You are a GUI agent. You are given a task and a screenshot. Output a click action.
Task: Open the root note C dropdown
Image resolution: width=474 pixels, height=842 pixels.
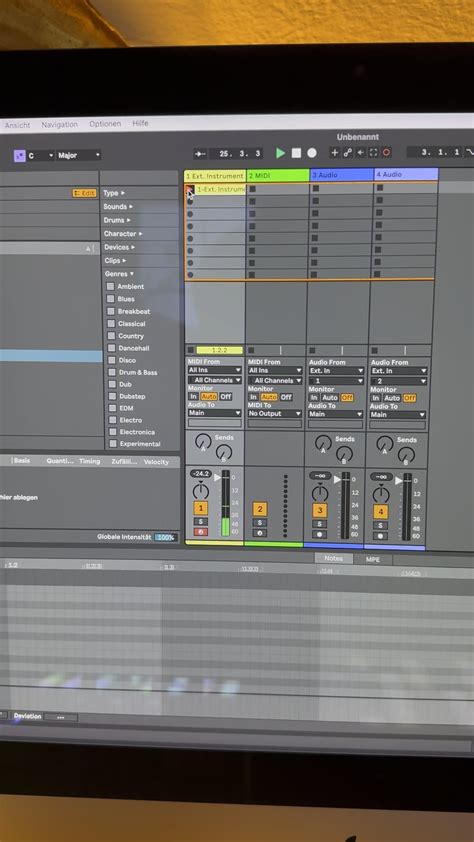[41, 156]
